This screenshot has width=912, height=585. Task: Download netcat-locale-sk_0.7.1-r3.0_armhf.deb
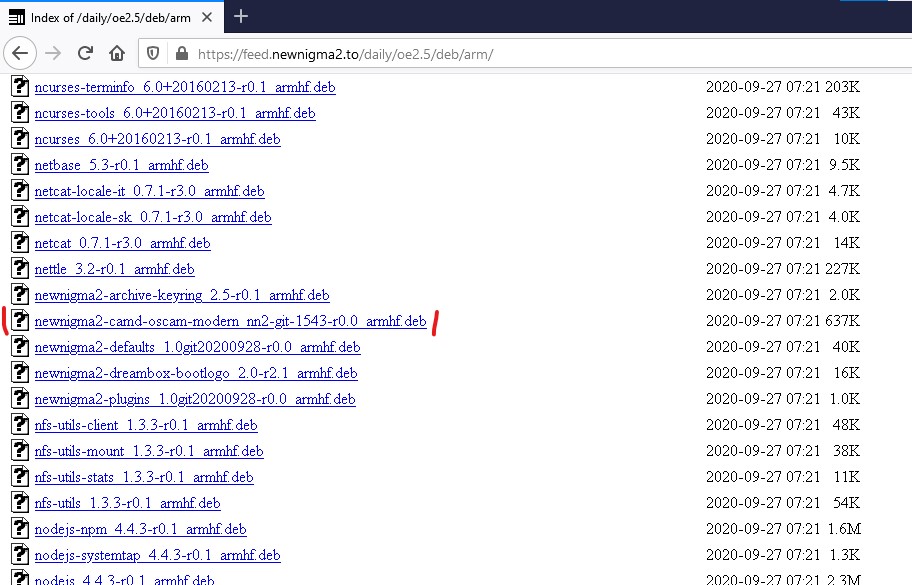click(153, 217)
